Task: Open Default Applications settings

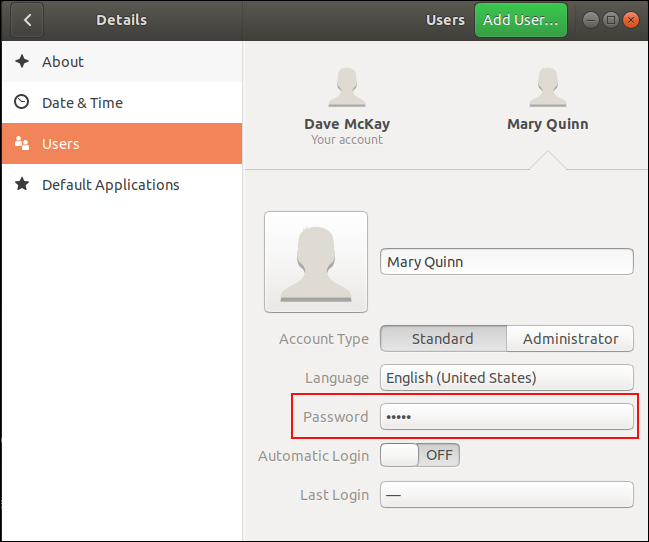Action: click(x=110, y=185)
